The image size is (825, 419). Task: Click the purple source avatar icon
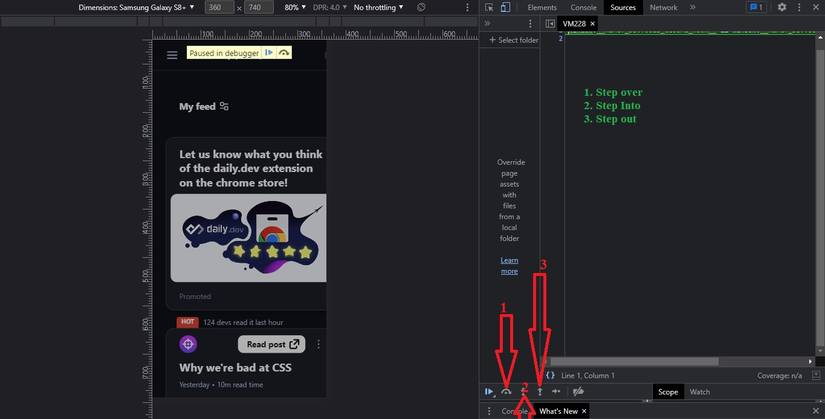[x=188, y=344]
